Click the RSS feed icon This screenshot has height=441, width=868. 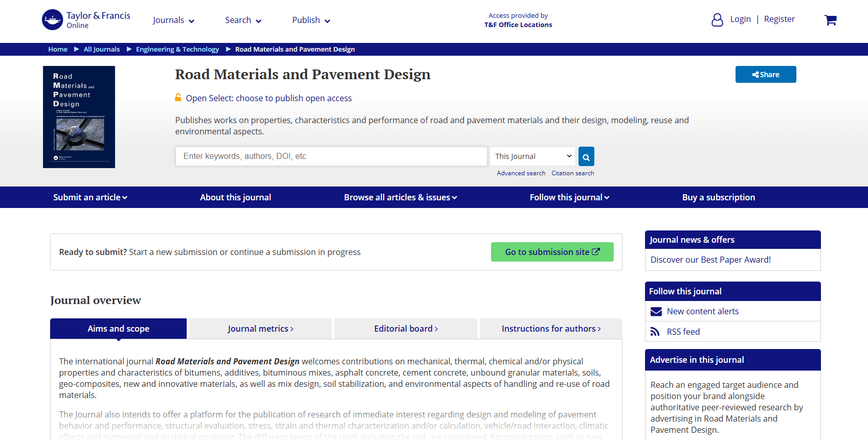pos(655,332)
